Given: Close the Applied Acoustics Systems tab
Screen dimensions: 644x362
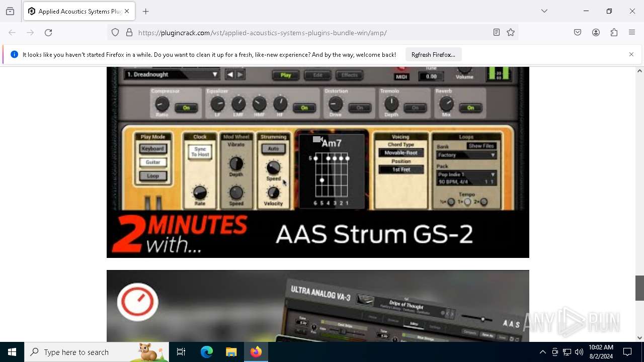Looking at the screenshot, I should (x=127, y=11).
